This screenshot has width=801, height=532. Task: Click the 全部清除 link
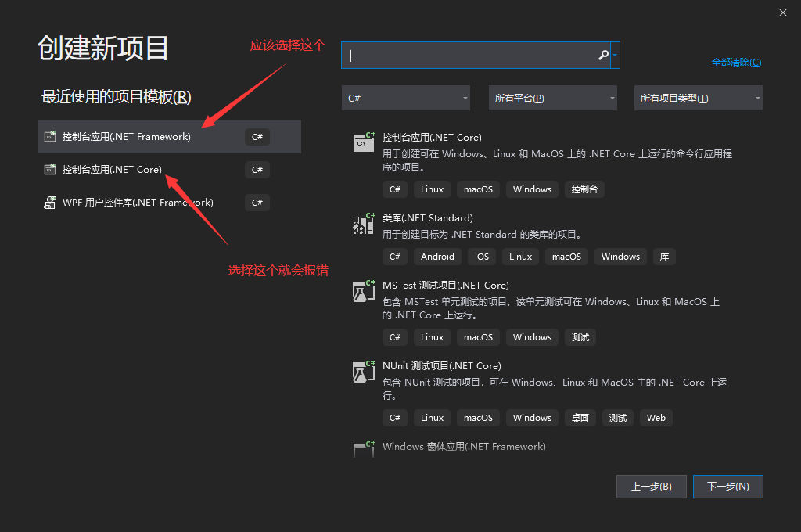point(736,63)
